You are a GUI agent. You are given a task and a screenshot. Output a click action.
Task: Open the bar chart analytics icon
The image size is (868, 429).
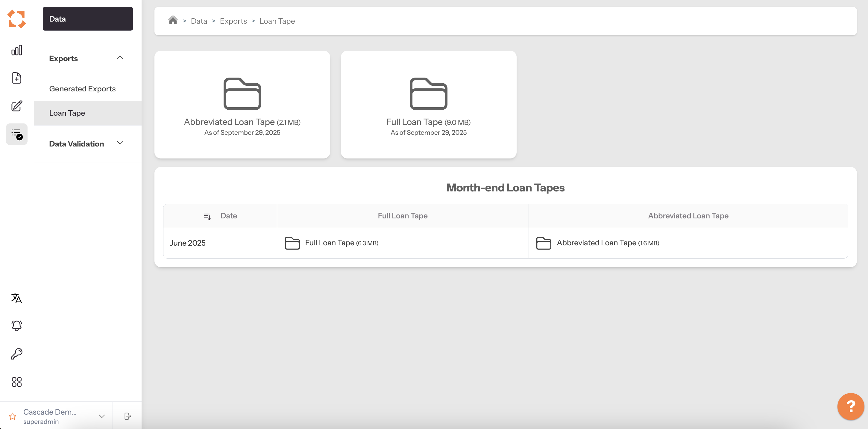click(x=16, y=50)
